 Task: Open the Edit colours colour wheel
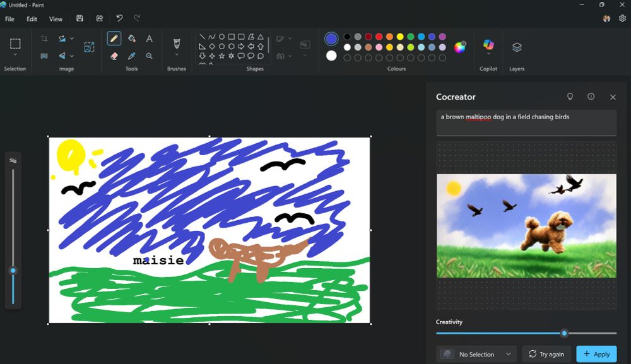[459, 47]
